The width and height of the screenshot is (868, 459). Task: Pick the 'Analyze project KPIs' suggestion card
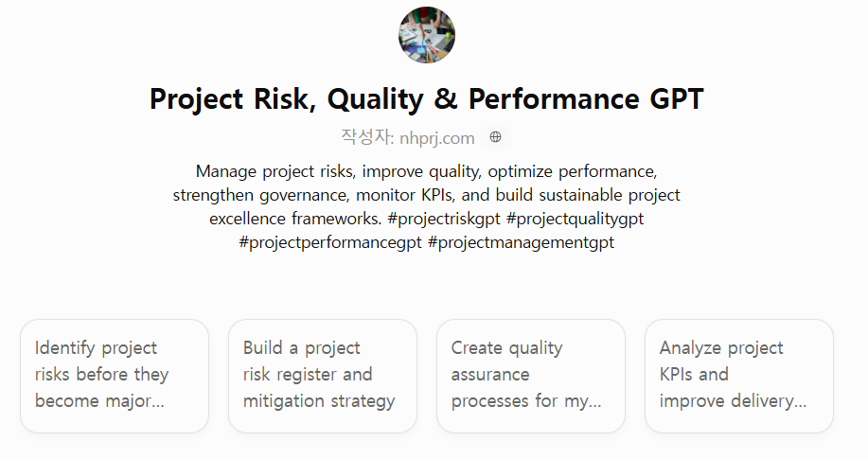(x=739, y=376)
